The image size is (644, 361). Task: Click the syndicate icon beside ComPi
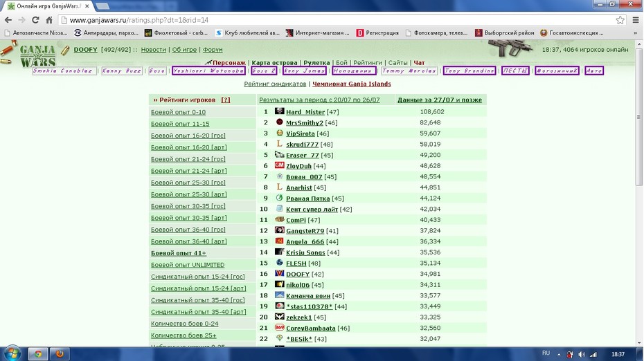(279, 219)
